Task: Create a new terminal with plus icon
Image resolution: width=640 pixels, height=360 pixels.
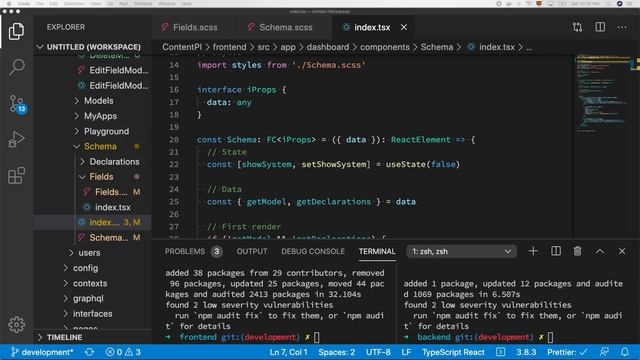Action: (533, 251)
